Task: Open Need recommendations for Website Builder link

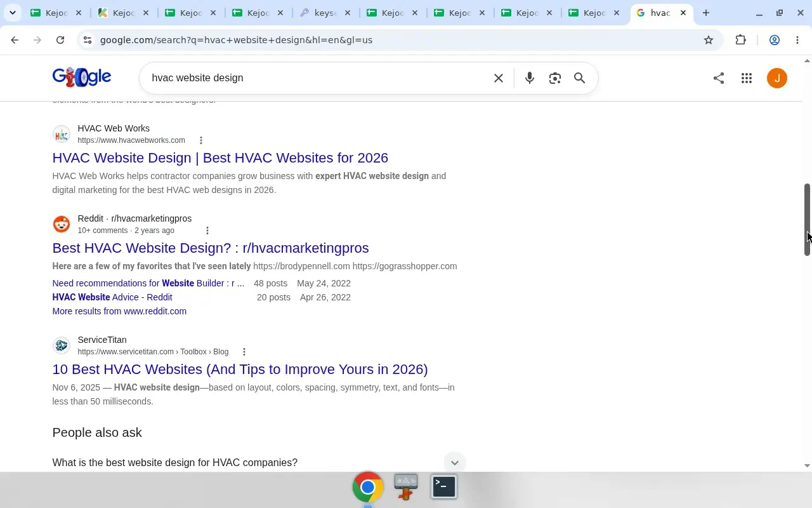Action: (148, 283)
